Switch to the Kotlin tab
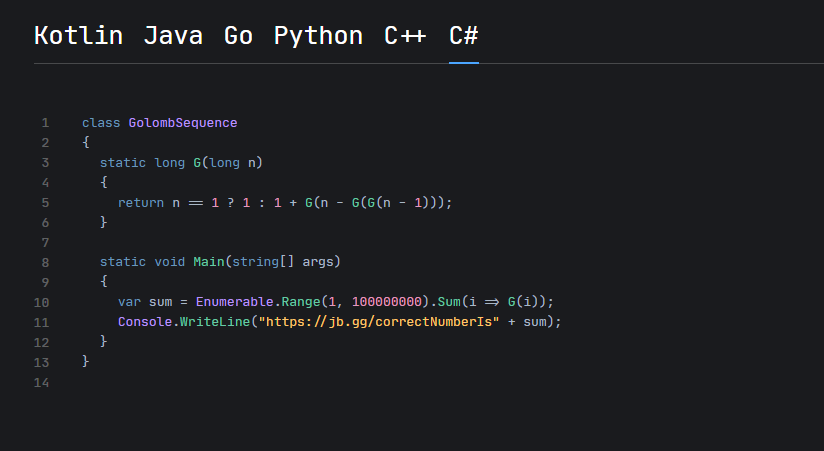Screen dimensions: 824x451 (x=78, y=36)
